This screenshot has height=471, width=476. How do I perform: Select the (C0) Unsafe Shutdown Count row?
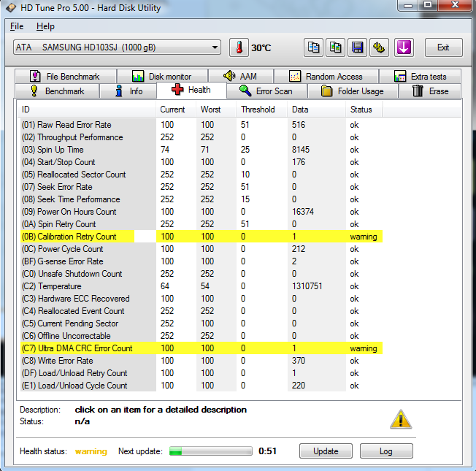coord(201,274)
